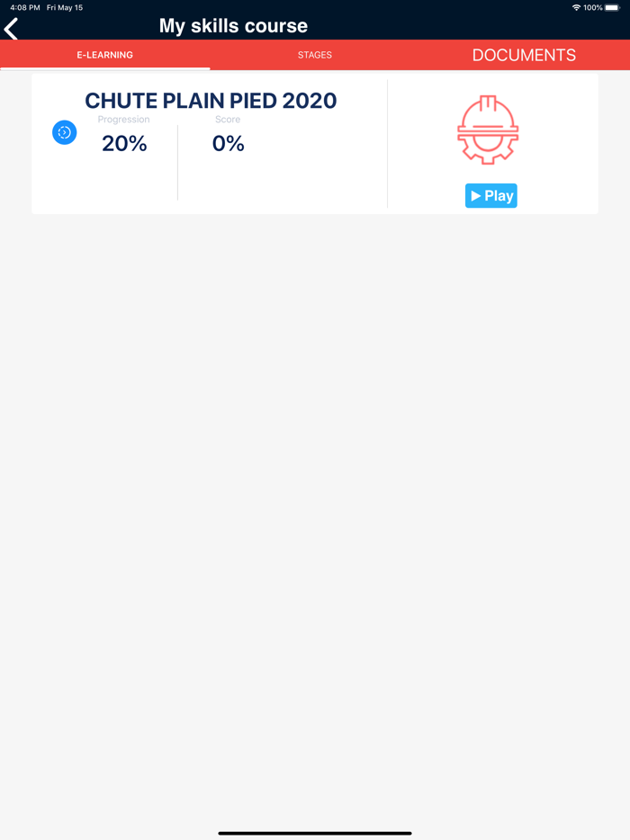The image size is (630, 840).
Task: Click the white underline beneath E-LEARNING tab
Action: [104, 68]
